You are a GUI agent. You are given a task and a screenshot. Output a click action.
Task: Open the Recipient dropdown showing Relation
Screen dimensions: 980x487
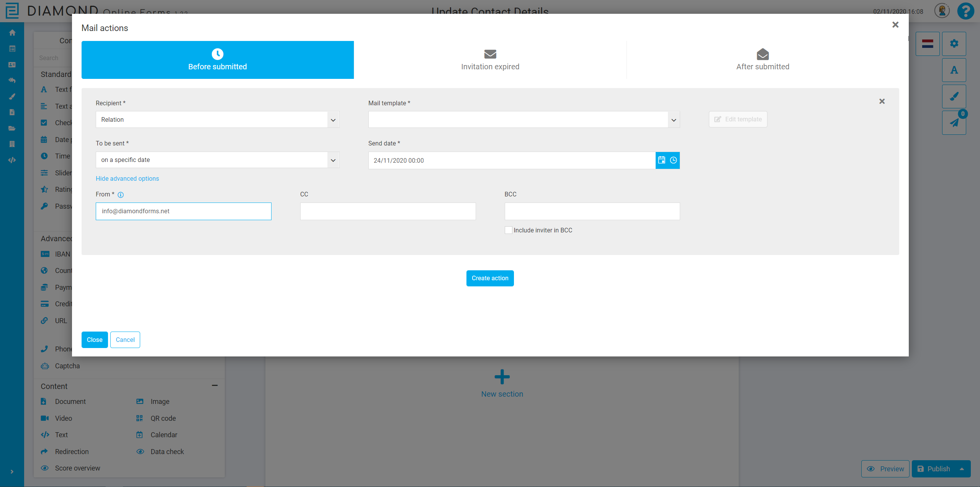click(x=332, y=119)
